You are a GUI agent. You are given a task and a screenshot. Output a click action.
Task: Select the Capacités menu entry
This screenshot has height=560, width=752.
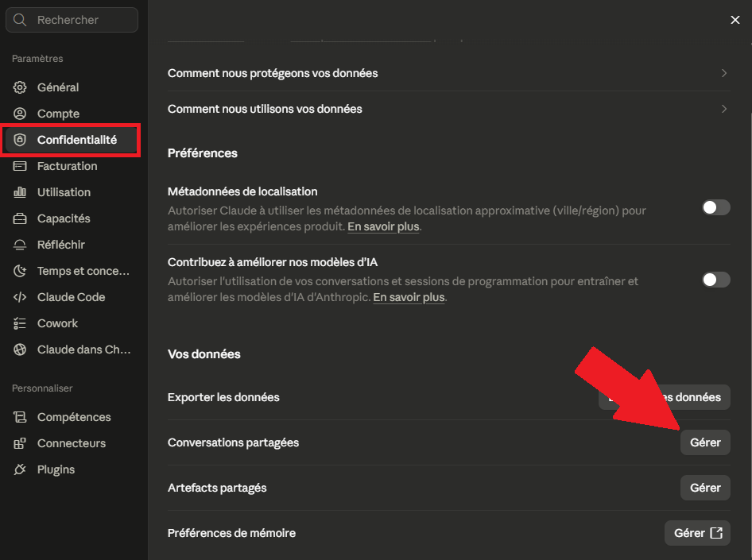click(x=72, y=218)
